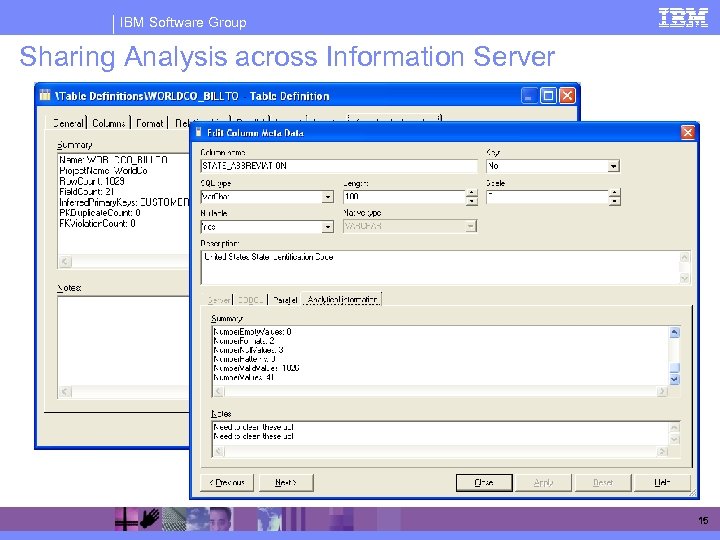720x540 pixels.
Task: Select the NumberEmptyValues: 0 line
Action: (x=253, y=332)
